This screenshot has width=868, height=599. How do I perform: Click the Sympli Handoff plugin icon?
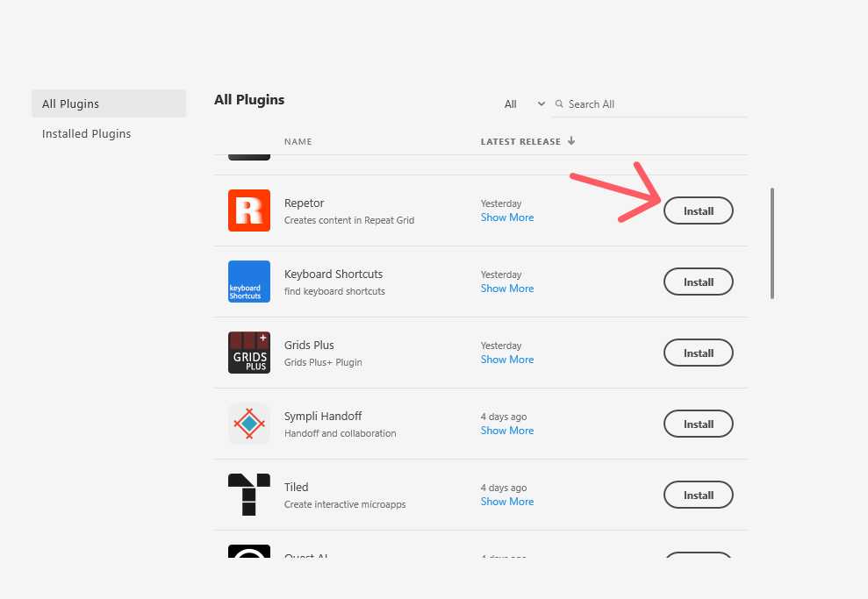tap(249, 424)
